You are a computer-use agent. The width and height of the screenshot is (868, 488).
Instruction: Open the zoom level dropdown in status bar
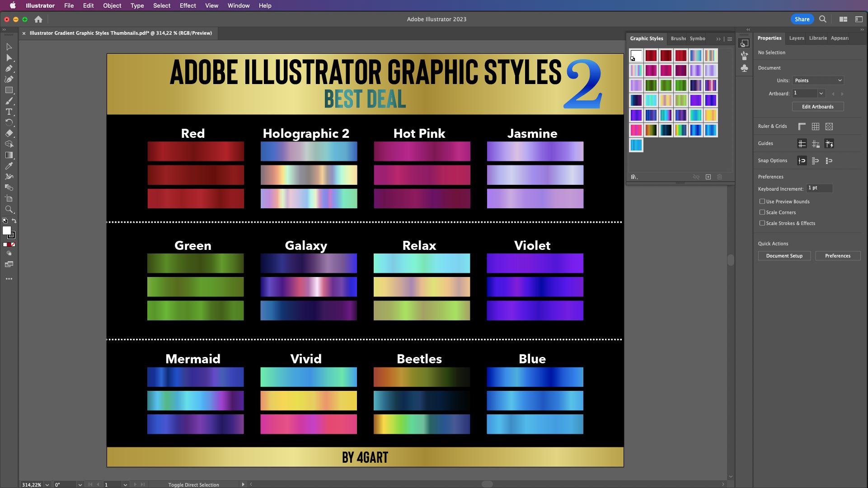[x=47, y=484]
